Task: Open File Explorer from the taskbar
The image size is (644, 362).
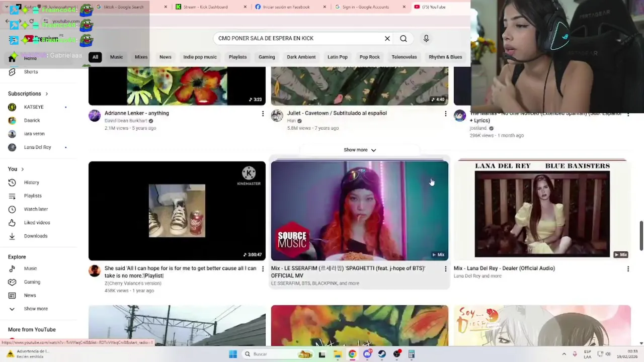Action: pos(338,354)
